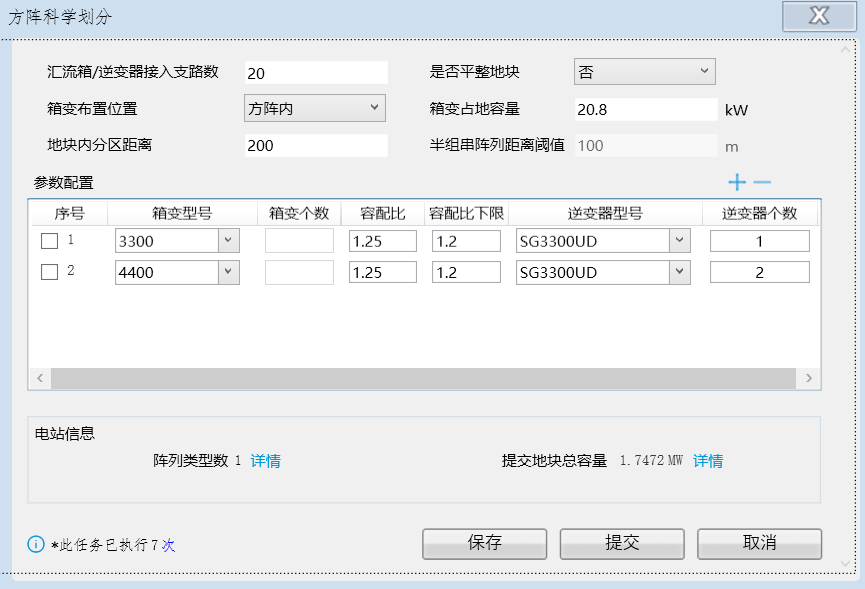Open the 箱变布置位置 dropdown

click(314, 108)
